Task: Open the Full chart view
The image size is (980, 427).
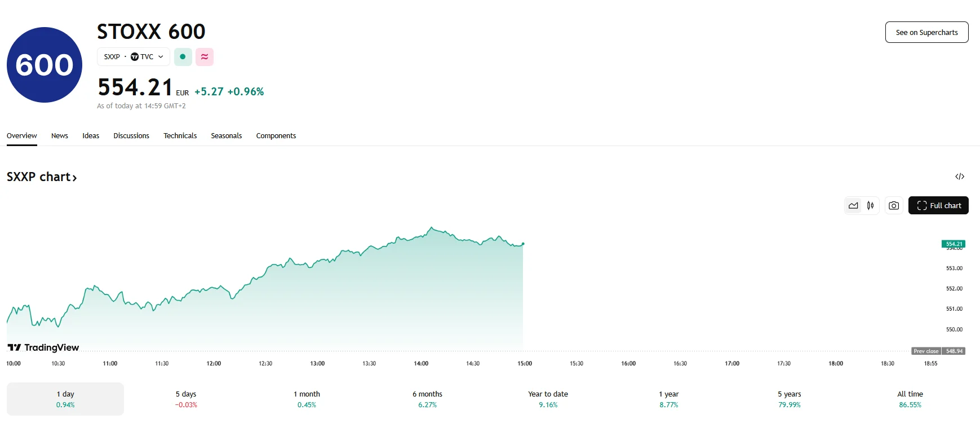Action: tap(938, 205)
